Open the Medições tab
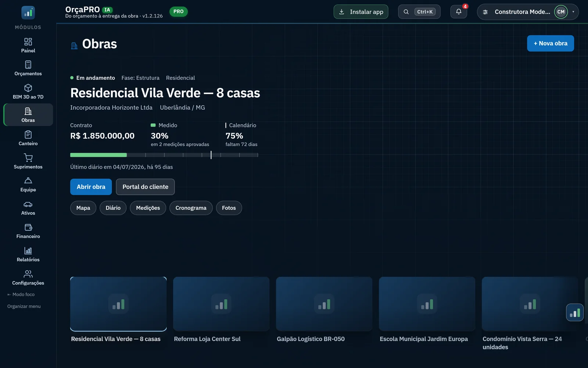The height and width of the screenshot is (368, 588). point(148,208)
